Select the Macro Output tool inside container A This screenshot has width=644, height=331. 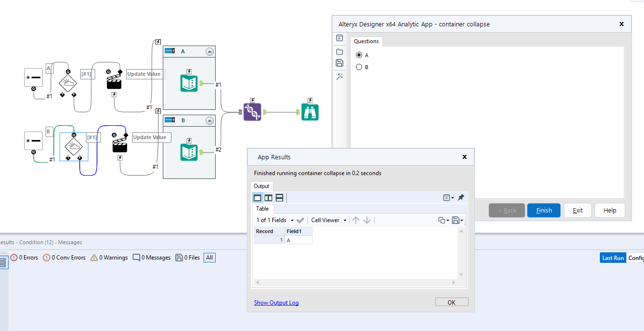click(x=189, y=83)
